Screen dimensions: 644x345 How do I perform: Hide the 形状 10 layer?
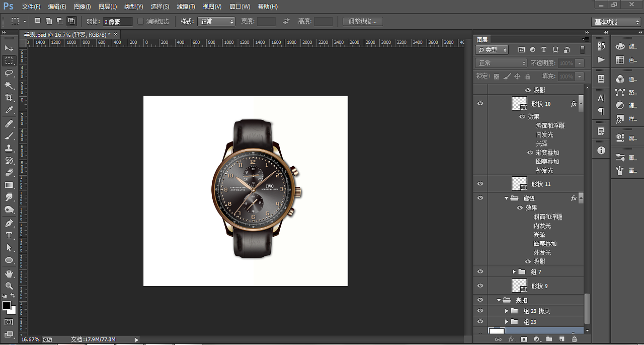(x=480, y=103)
